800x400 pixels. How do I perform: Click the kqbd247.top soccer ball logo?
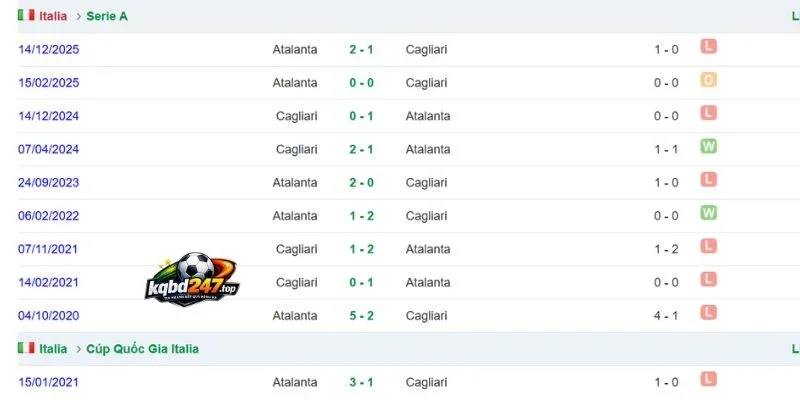(192, 279)
